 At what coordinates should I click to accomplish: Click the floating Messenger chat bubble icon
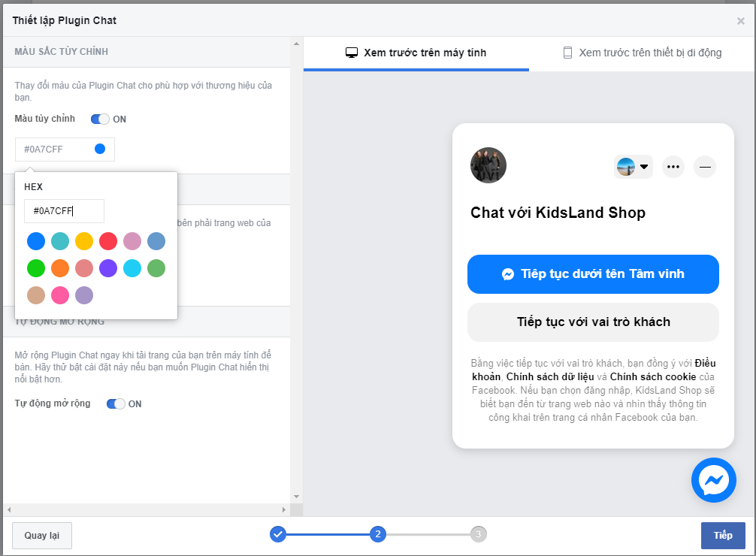coord(713,480)
